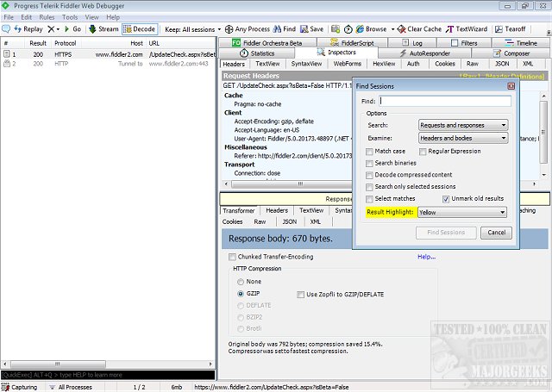This screenshot has height=392, width=552.
Task: Open the request WebForms inspector tab
Action: pyautogui.click(x=347, y=64)
